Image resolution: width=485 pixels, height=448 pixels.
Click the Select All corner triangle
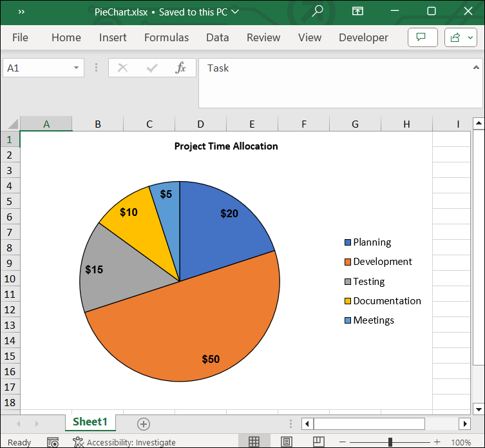tap(12, 124)
